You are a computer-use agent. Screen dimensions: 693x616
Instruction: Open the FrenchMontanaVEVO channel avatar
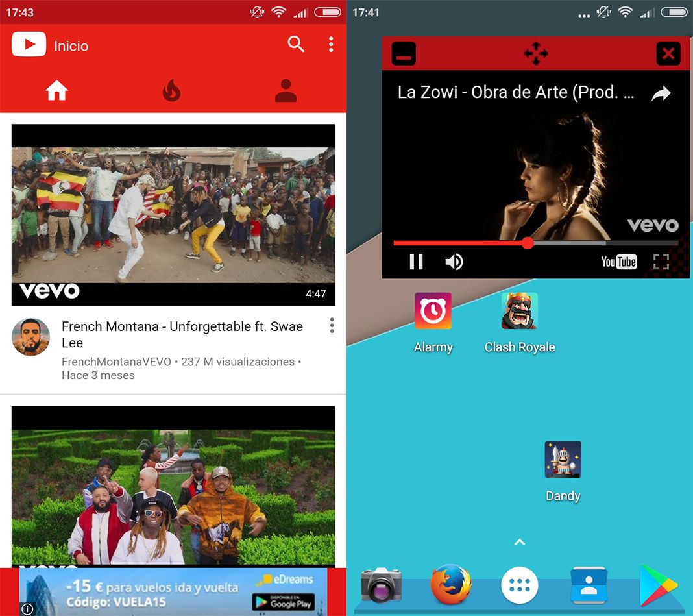click(x=30, y=337)
